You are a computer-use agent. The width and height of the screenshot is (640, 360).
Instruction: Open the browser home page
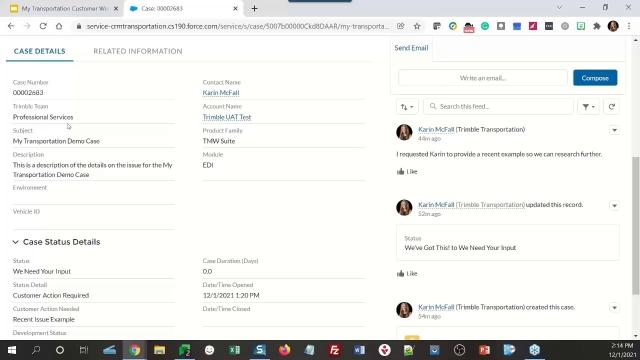click(59, 26)
